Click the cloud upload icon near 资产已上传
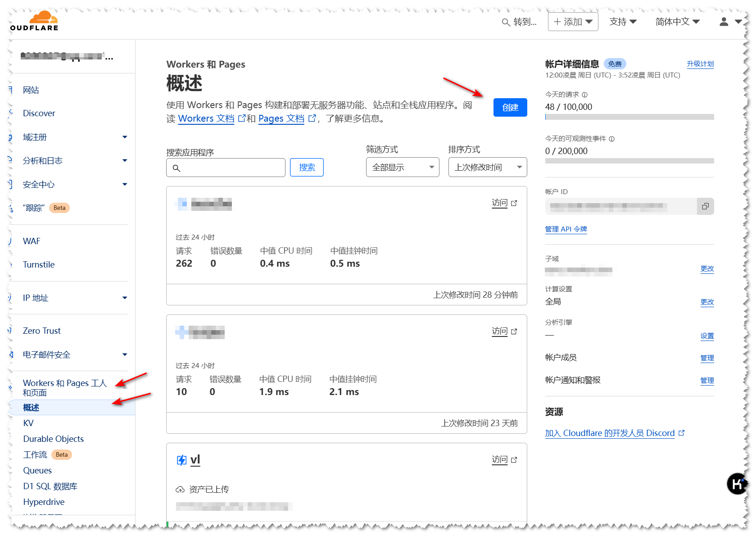This screenshot has height=536, width=756. coord(180,489)
